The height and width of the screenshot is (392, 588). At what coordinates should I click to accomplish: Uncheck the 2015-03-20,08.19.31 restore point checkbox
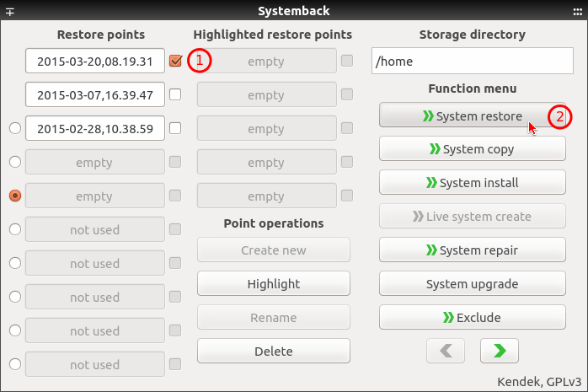point(175,61)
